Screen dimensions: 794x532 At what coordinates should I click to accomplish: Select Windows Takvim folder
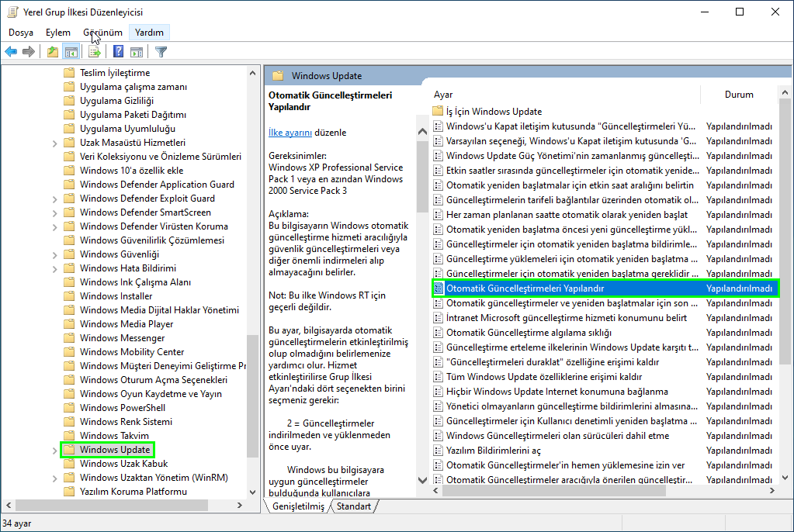(114, 436)
